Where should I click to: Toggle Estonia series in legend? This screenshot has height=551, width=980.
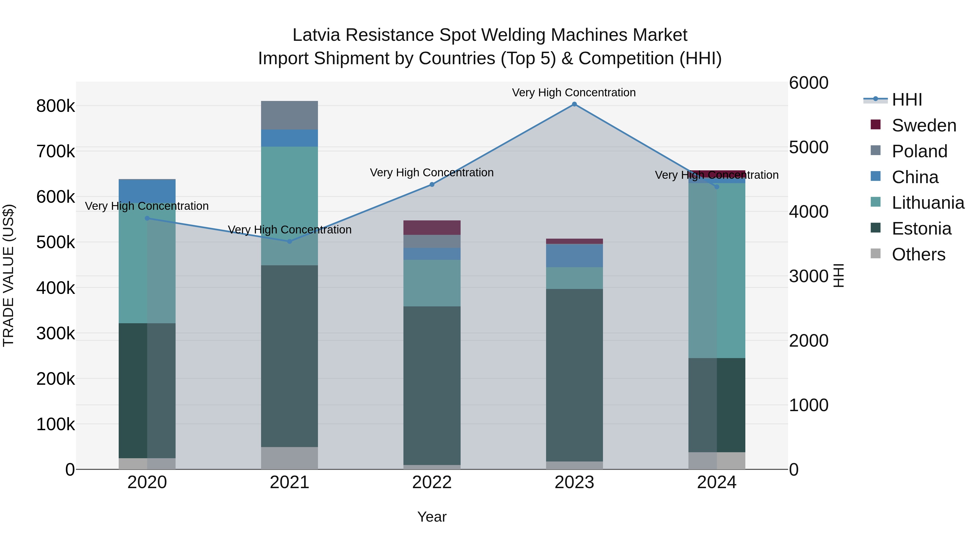point(911,229)
